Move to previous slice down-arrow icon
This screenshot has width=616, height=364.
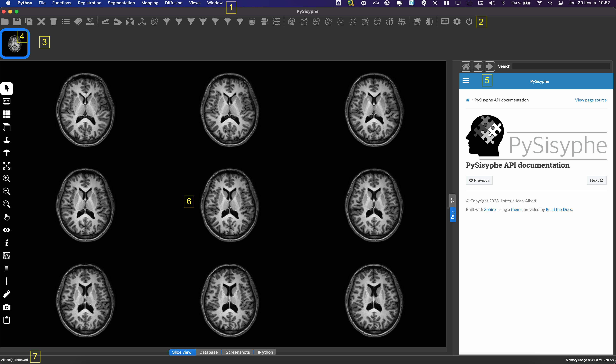(7, 153)
